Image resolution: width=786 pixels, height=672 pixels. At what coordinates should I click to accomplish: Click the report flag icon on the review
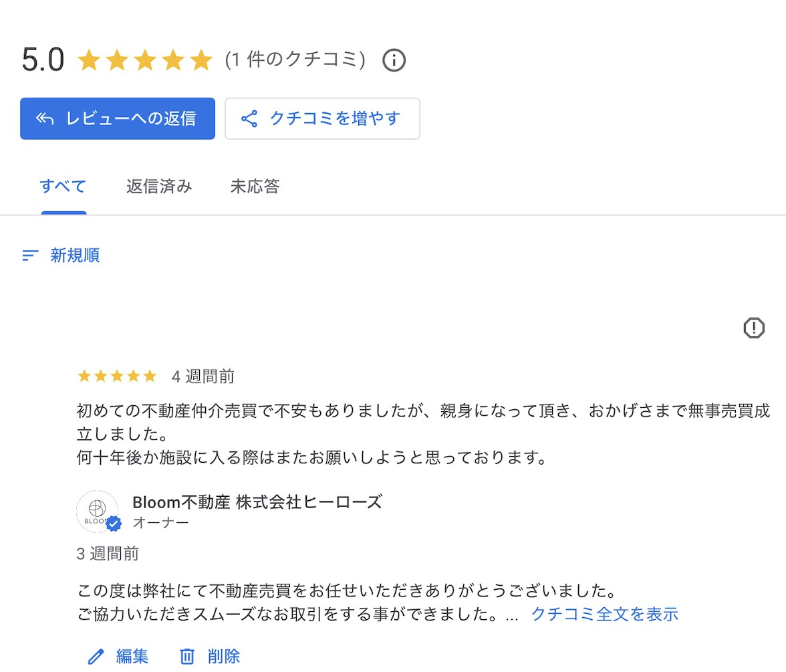pos(753,328)
